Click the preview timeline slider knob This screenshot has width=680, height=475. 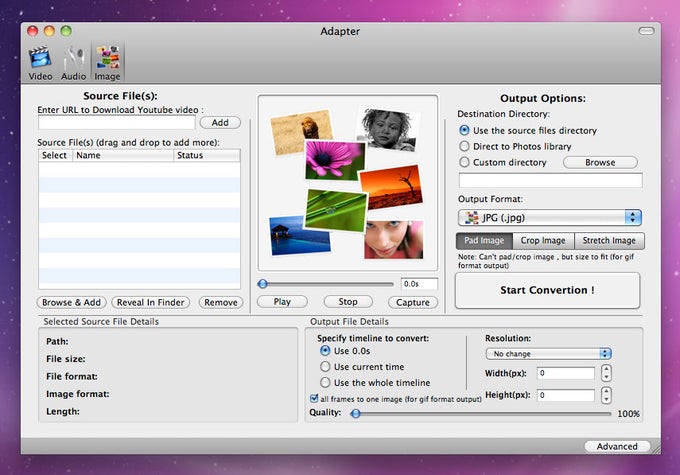pyautogui.click(x=262, y=284)
